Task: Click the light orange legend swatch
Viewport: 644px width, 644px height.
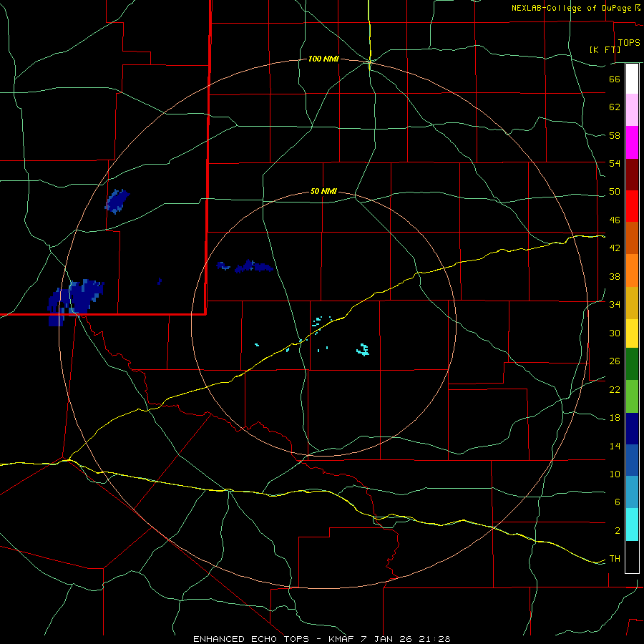Action: (632, 270)
